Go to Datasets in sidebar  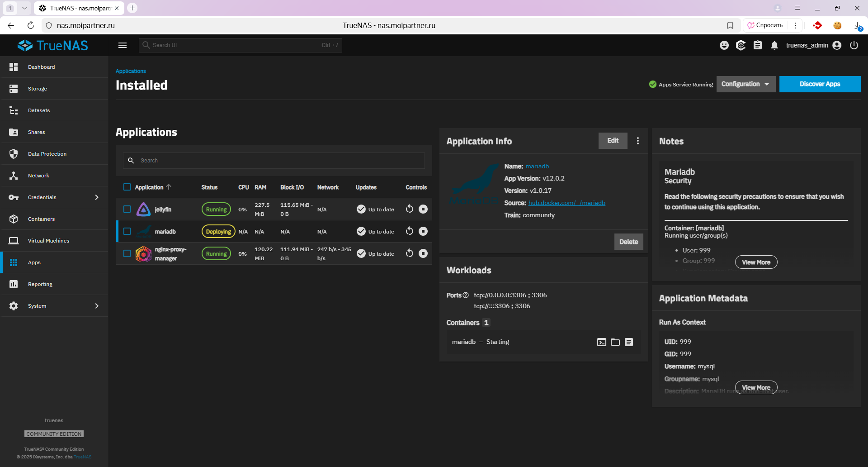(39, 110)
